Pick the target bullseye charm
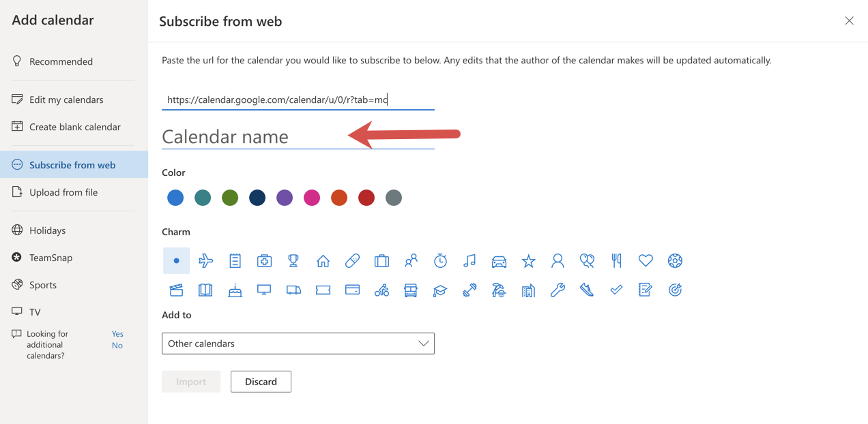The height and width of the screenshot is (424, 868). click(x=675, y=290)
